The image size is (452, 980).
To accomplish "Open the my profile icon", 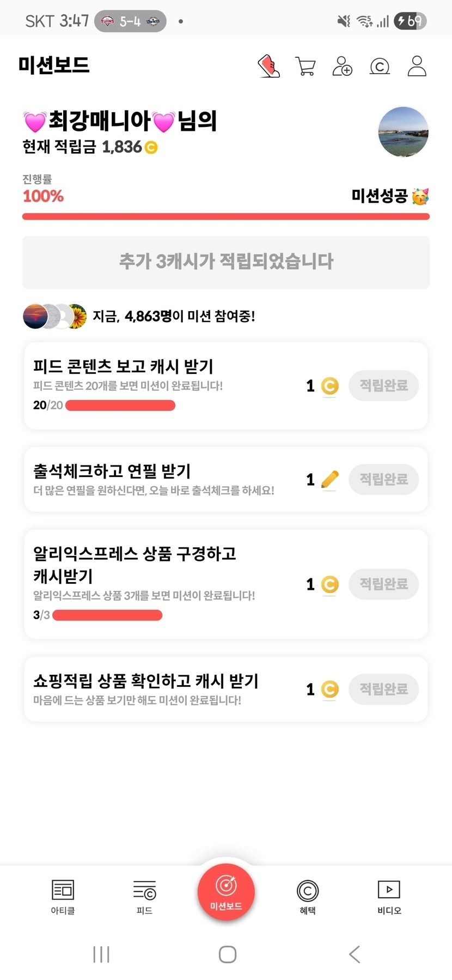I will tap(417, 66).
